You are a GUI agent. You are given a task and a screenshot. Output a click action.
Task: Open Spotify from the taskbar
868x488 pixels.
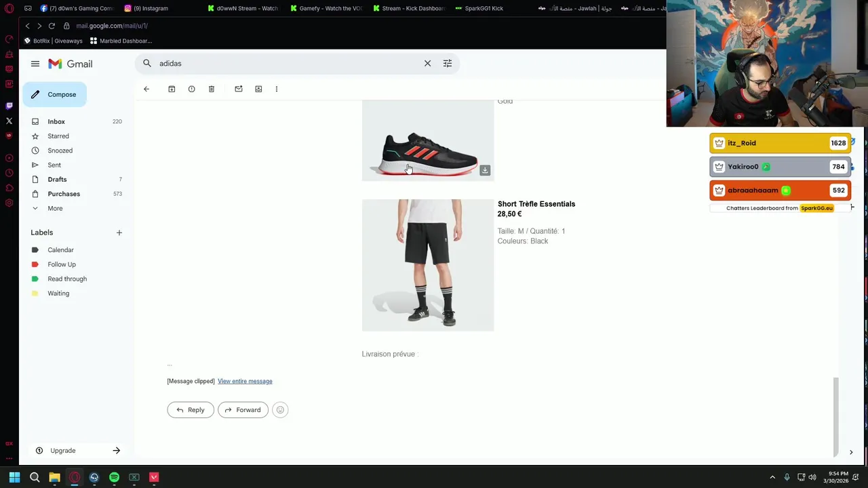(114, 477)
